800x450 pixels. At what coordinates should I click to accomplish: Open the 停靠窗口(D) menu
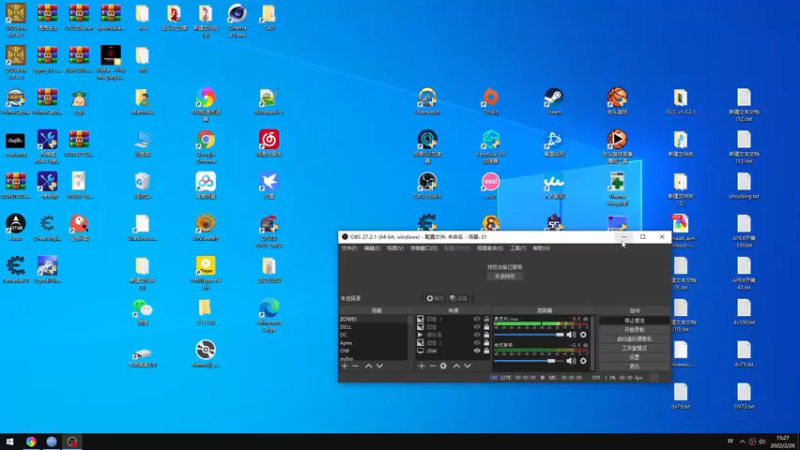point(424,248)
